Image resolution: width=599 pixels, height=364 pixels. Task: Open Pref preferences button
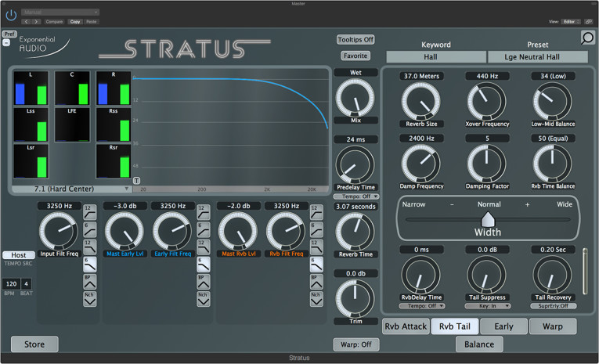click(9, 34)
